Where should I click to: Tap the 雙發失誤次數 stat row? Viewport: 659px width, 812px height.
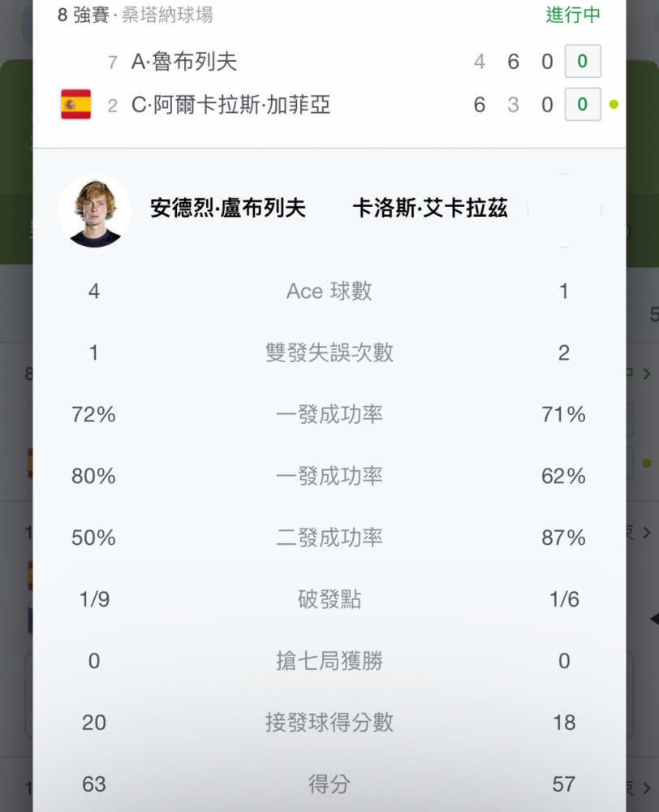(329, 352)
